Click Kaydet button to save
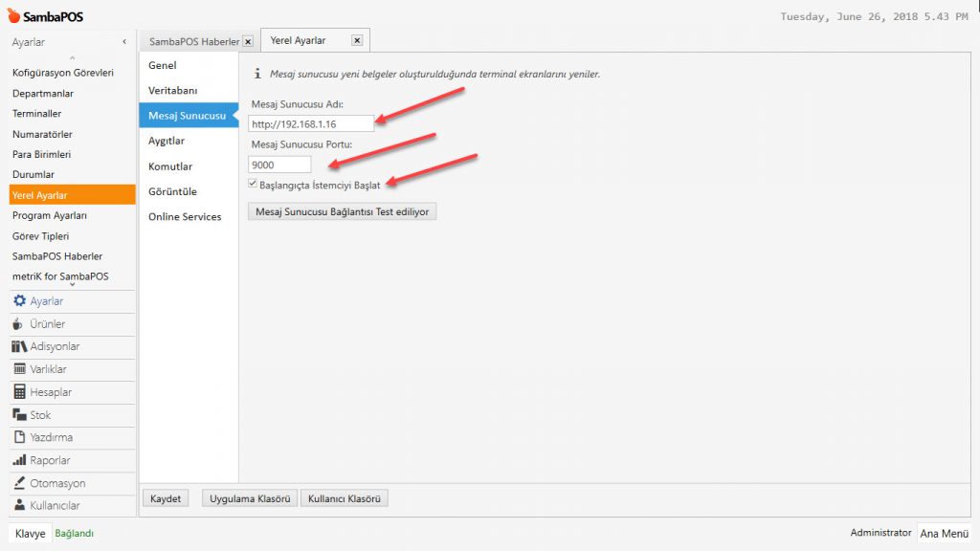Viewport: 980px width, 551px height. click(x=166, y=498)
